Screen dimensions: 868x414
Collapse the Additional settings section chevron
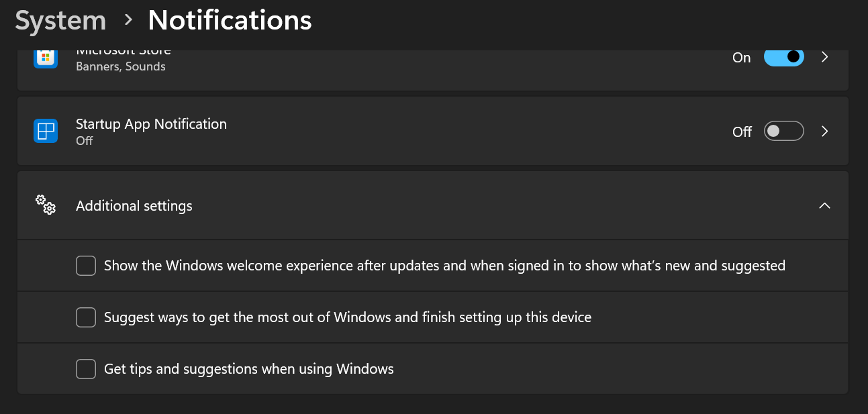pos(824,205)
